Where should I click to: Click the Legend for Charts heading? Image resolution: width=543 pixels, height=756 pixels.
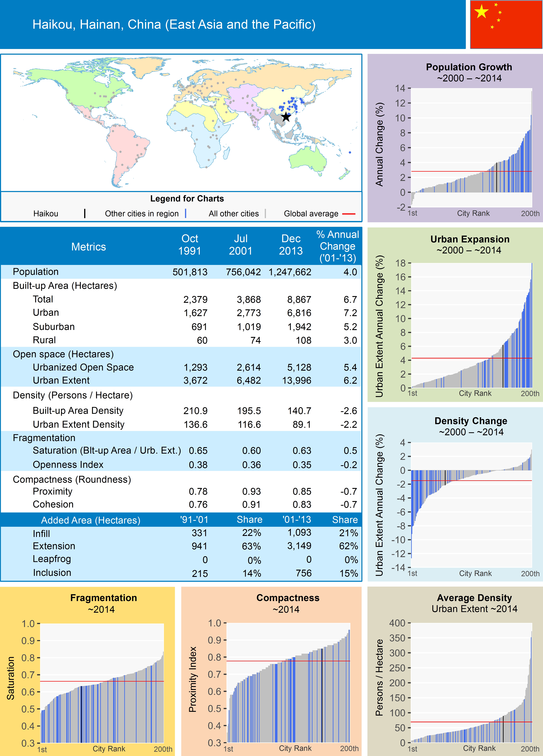coord(187,199)
